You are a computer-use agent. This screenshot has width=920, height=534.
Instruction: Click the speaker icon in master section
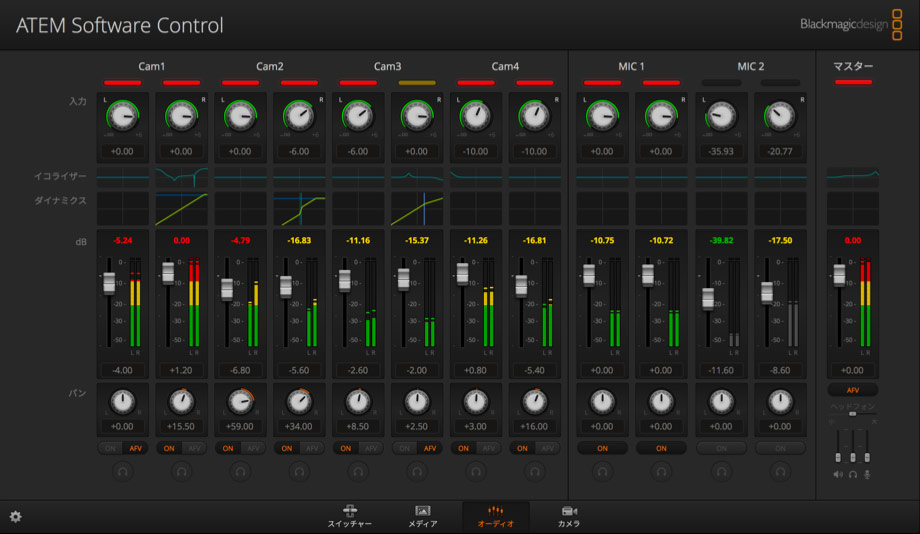point(838,474)
